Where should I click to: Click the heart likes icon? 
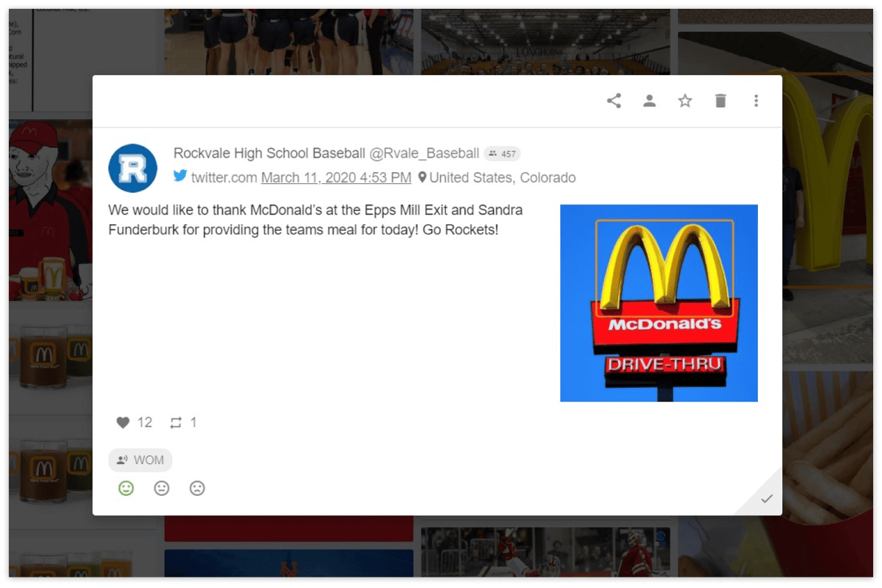pyautogui.click(x=123, y=423)
